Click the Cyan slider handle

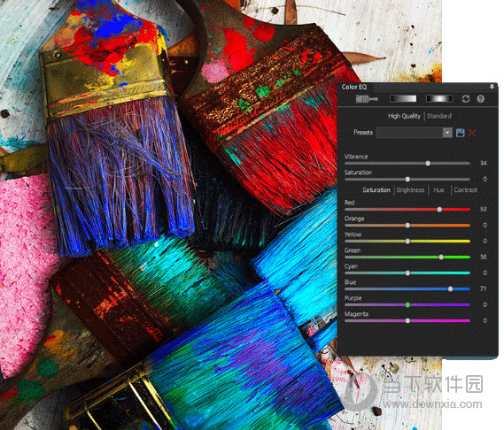407,273
